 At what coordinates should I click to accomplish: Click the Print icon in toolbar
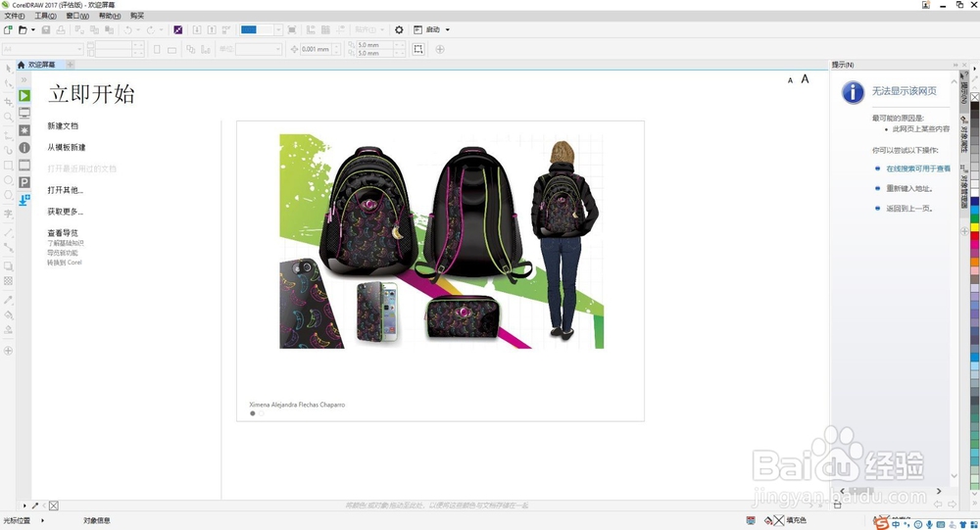tap(61, 30)
